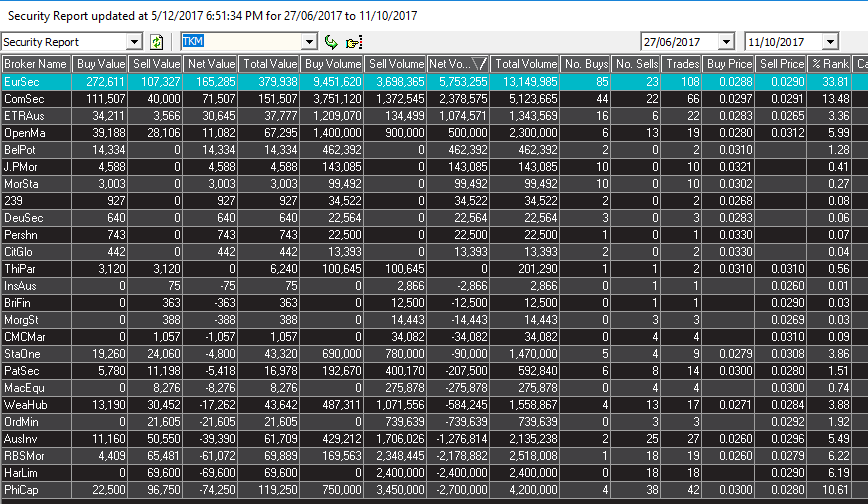Select the ETRAus broker row
The width and height of the screenshot is (868, 504).
434,116
